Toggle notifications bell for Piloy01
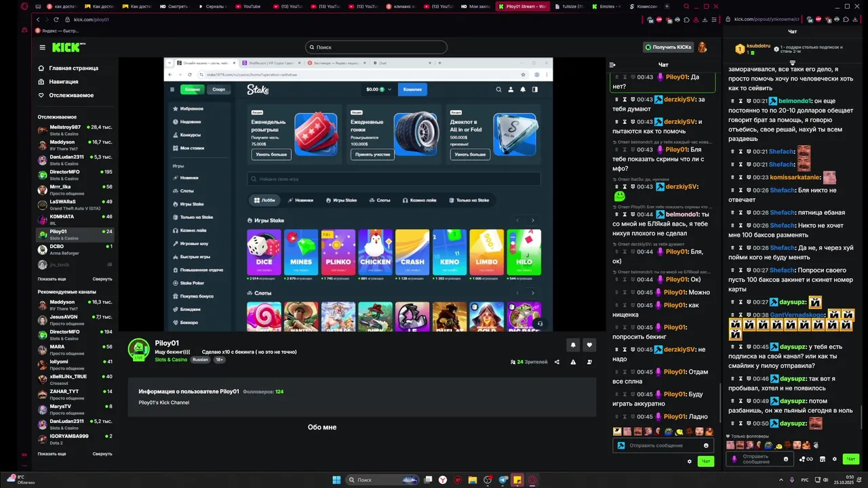The width and height of the screenshot is (868, 488). (x=573, y=345)
